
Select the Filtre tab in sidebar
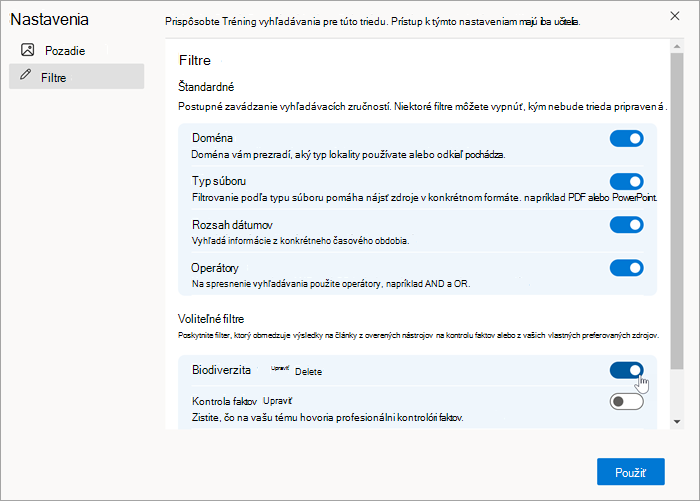click(x=76, y=76)
